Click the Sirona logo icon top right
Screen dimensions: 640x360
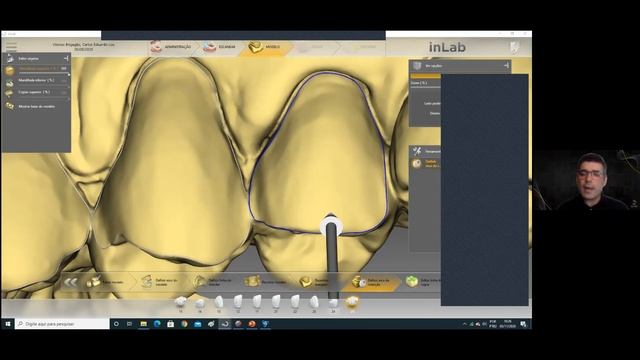(515, 47)
